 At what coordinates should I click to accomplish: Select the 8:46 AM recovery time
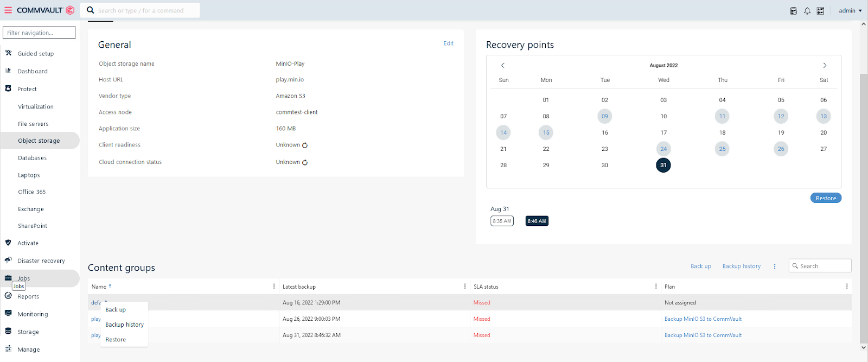pos(537,221)
